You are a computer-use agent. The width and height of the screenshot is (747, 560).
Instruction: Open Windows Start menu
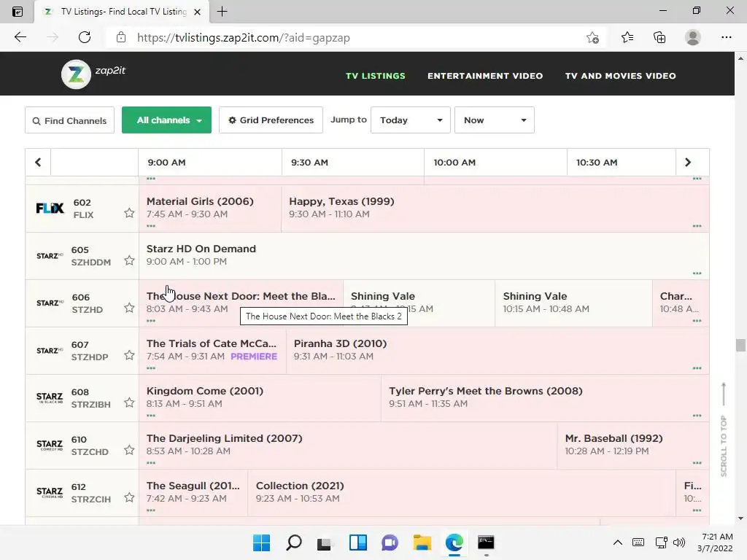[x=261, y=542]
